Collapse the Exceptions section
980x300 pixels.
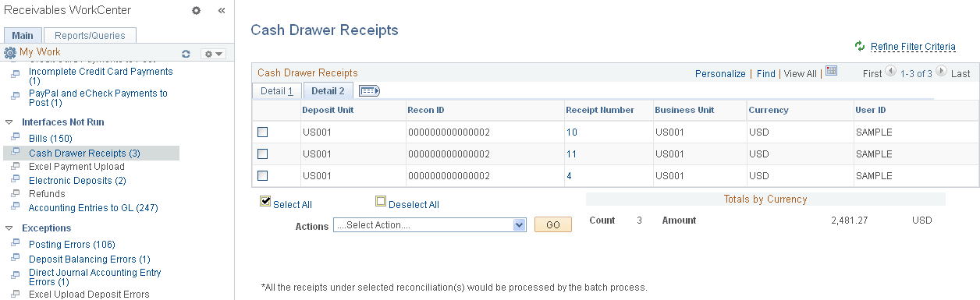coord(9,228)
